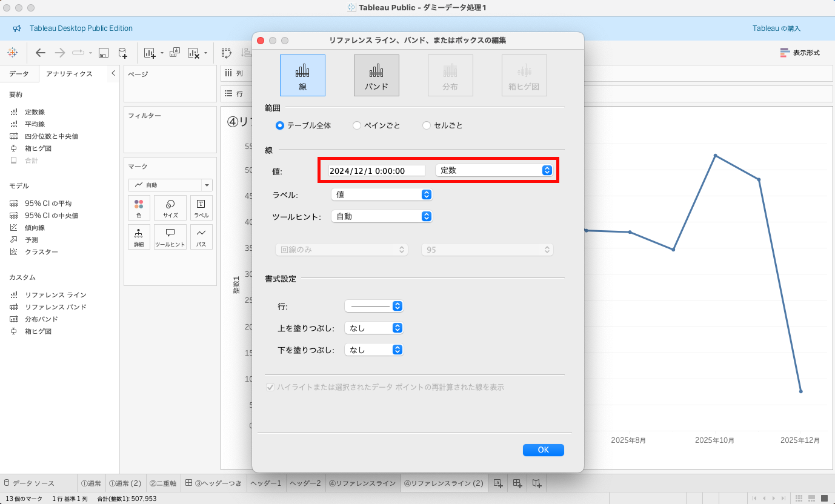Open the 色 (color) marks card

pos(139,207)
